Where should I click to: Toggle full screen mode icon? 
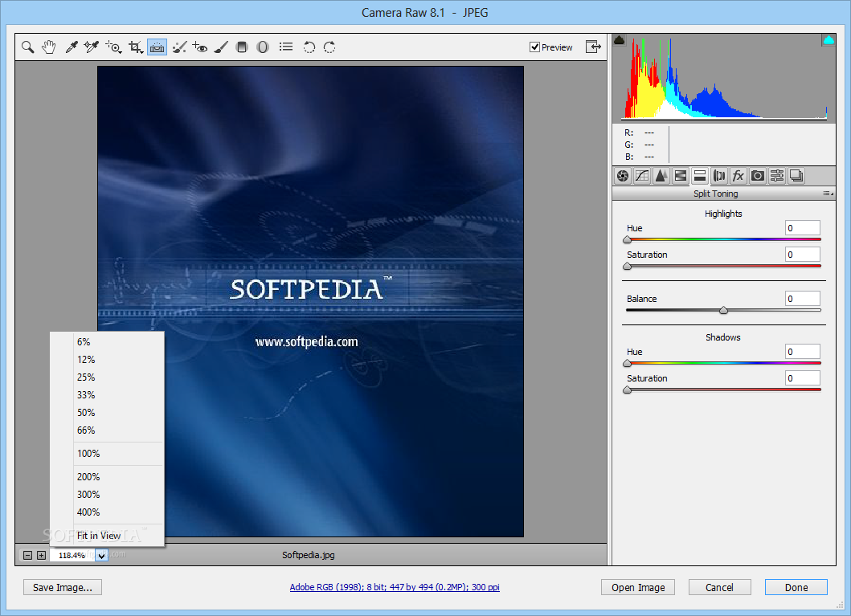[593, 47]
